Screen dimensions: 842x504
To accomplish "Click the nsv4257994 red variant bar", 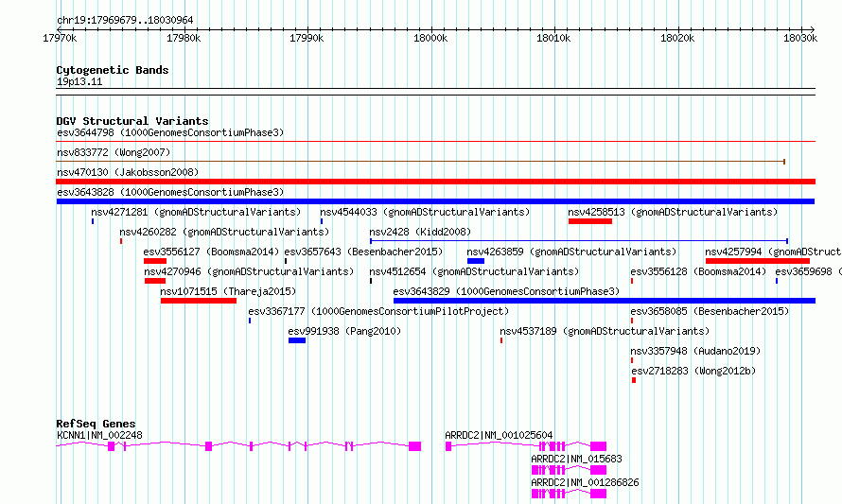I will coord(758,261).
